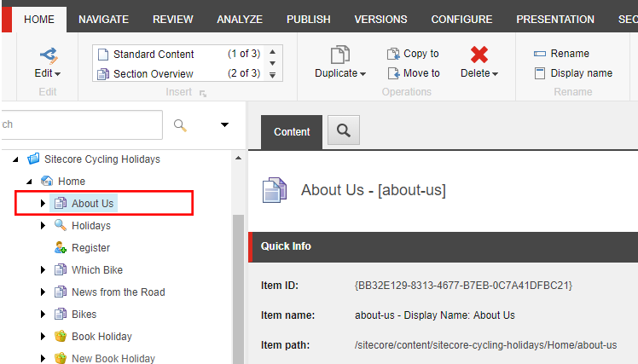Open the search options dropdown arrow

tap(224, 124)
